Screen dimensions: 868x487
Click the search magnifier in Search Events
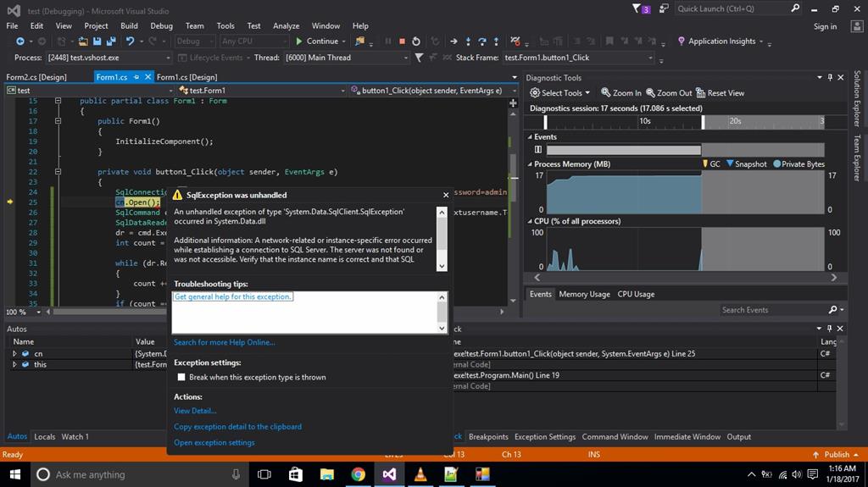pos(832,310)
